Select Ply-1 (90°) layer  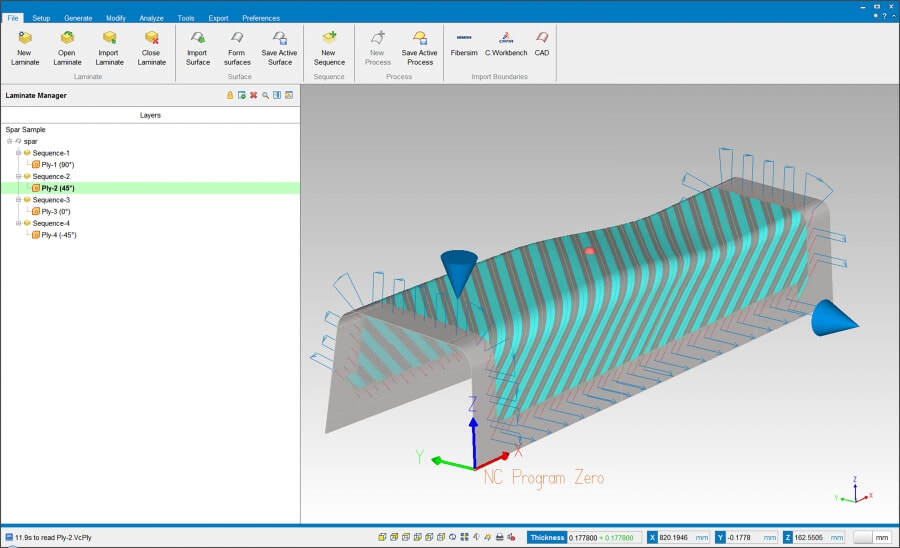[57, 164]
